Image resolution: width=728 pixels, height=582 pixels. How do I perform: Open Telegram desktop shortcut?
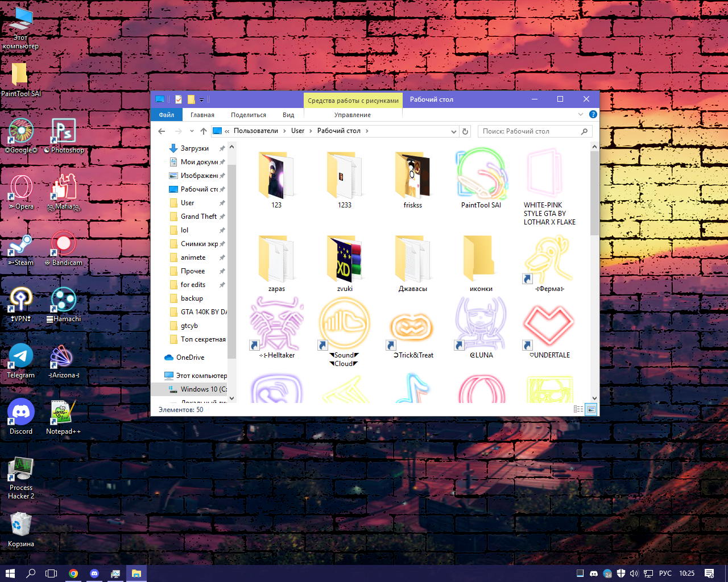pos(21,361)
